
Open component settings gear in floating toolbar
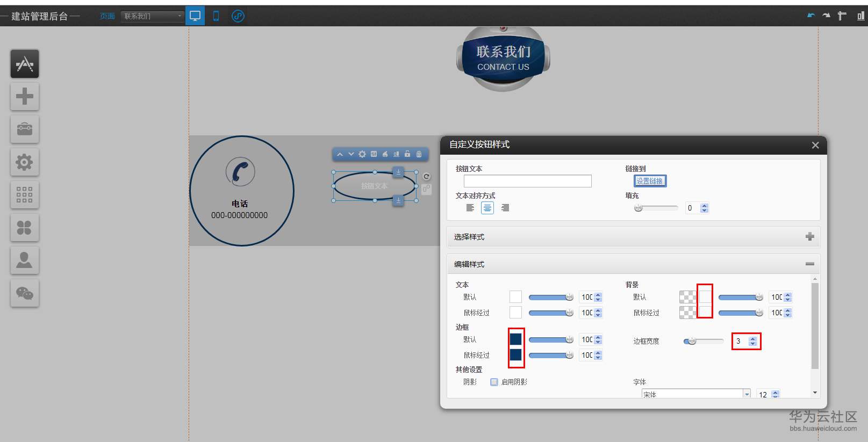coord(362,154)
